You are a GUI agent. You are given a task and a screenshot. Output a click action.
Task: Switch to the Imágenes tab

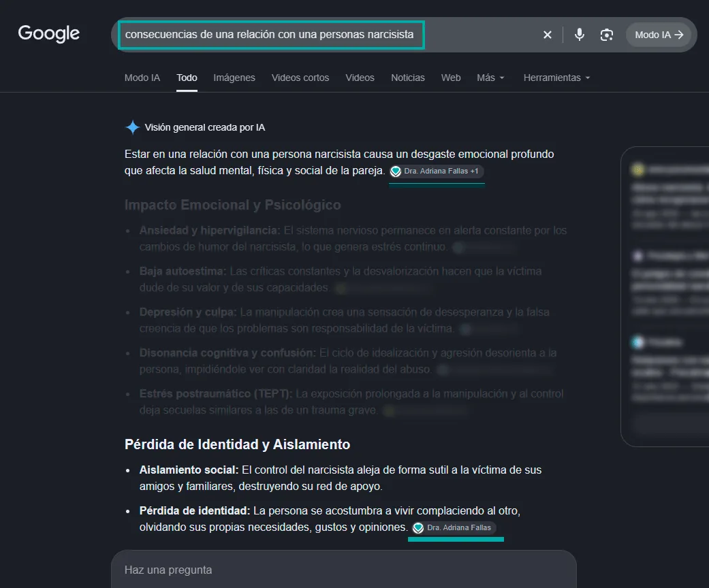[234, 78]
